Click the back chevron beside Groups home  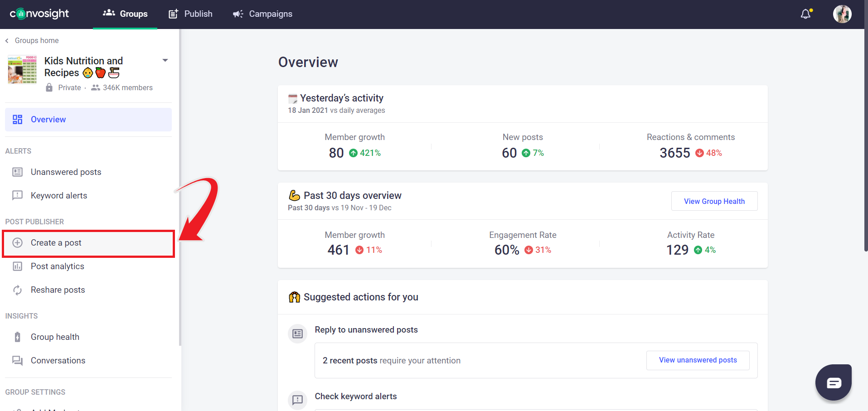click(x=7, y=41)
